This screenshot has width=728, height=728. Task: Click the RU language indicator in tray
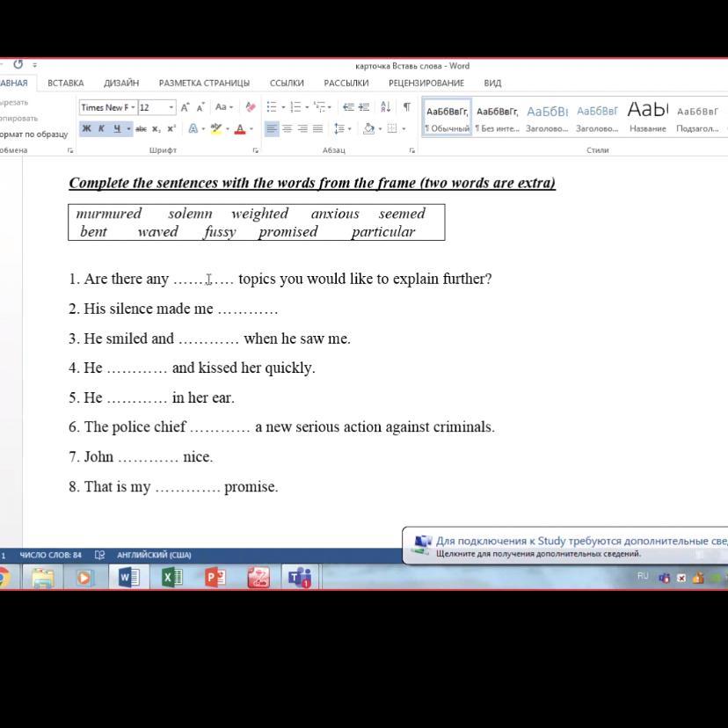[643, 576]
